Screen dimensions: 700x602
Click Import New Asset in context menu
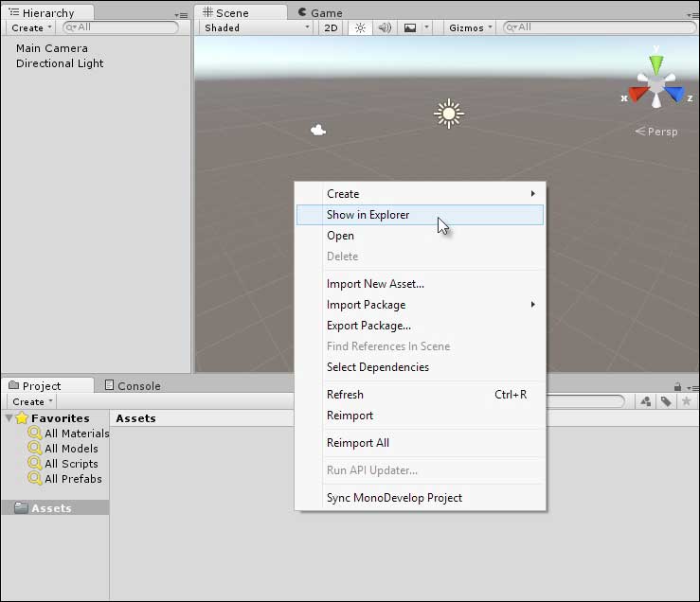pos(375,284)
